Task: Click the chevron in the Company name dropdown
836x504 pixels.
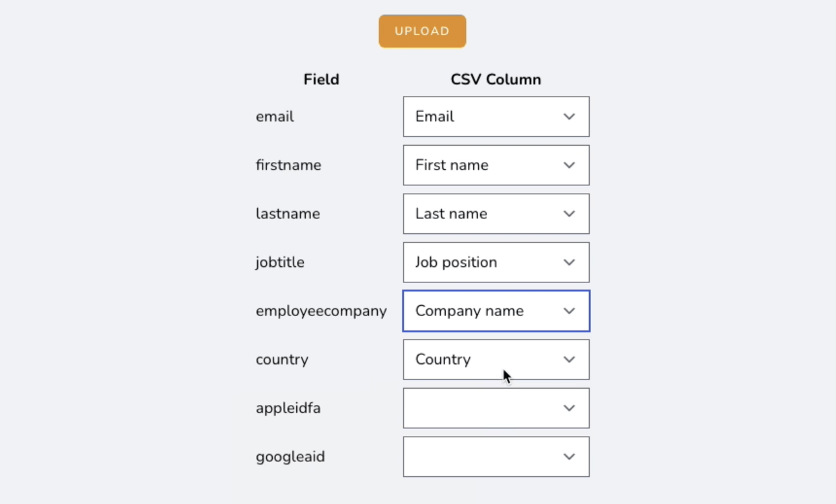Action: point(569,311)
